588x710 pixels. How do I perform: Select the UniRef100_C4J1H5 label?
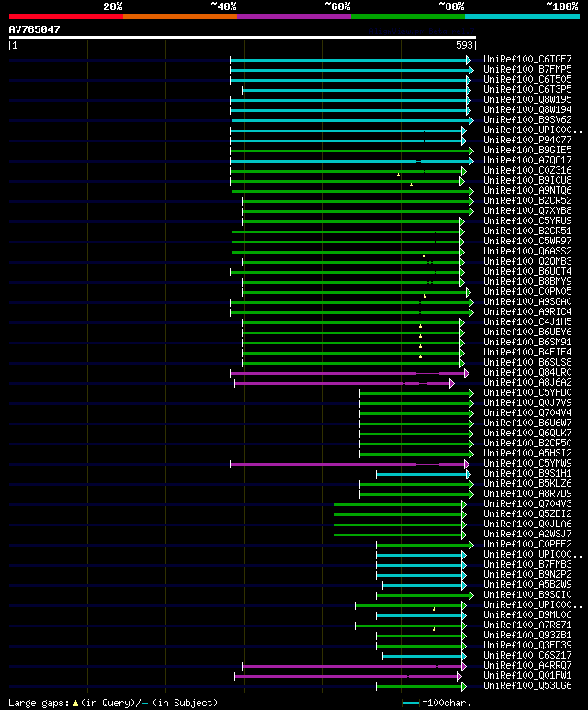(527, 322)
